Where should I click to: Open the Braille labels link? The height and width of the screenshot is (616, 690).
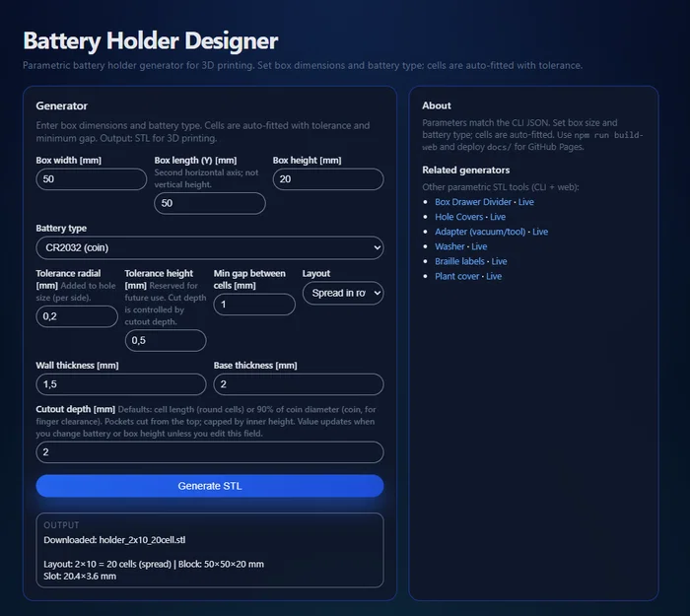point(459,261)
